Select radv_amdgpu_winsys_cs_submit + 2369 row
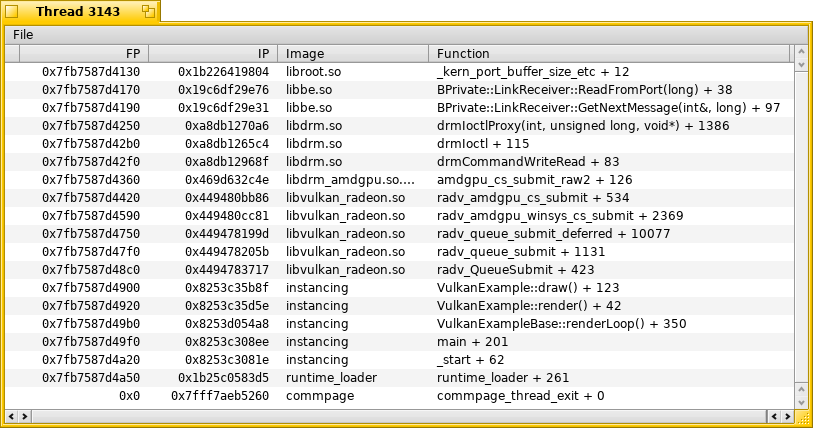The height and width of the screenshot is (428, 813). (399, 216)
